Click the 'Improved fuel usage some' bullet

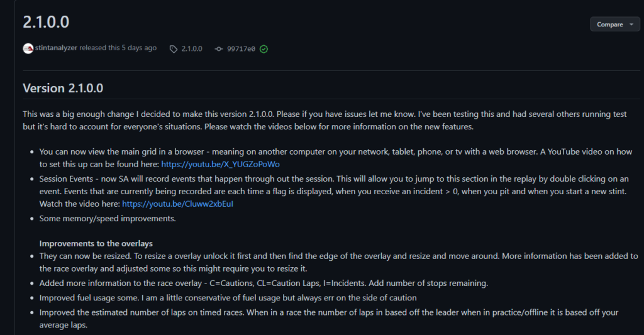point(228,298)
